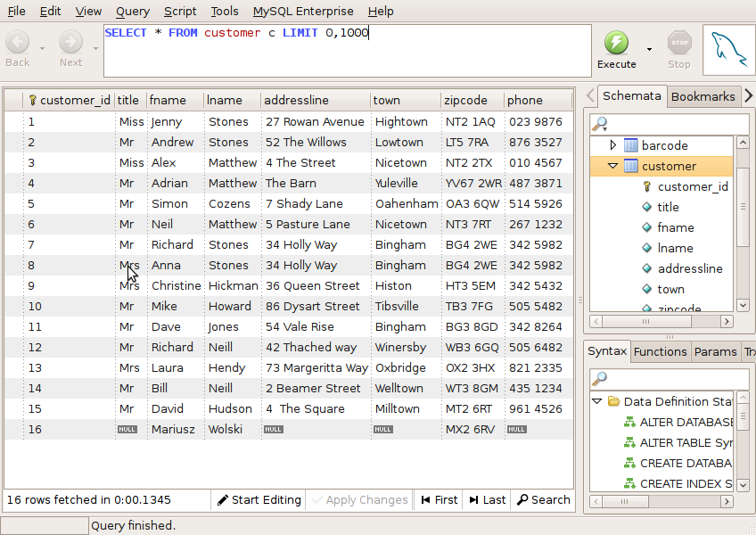Collapse the customer table node
Image resolution: width=756 pixels, height=535 pixels.
pos(612,166)
